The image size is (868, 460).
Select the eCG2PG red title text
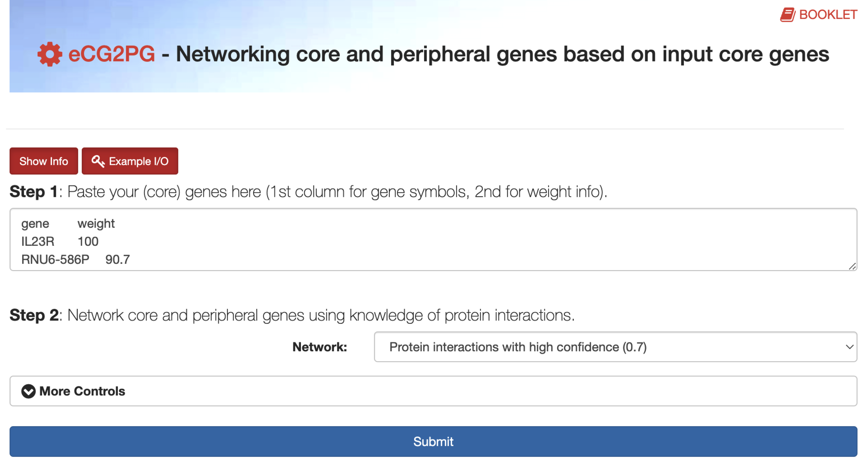[111, 54]
